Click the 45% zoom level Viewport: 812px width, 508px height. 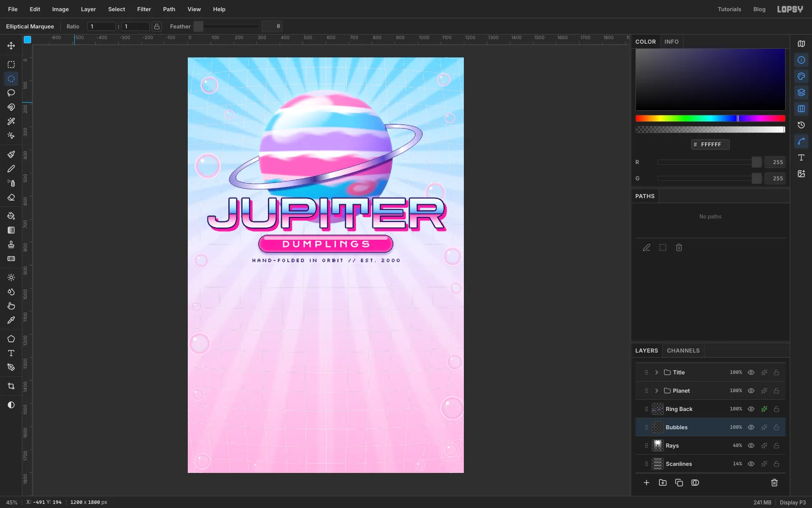tap(12, 502)
